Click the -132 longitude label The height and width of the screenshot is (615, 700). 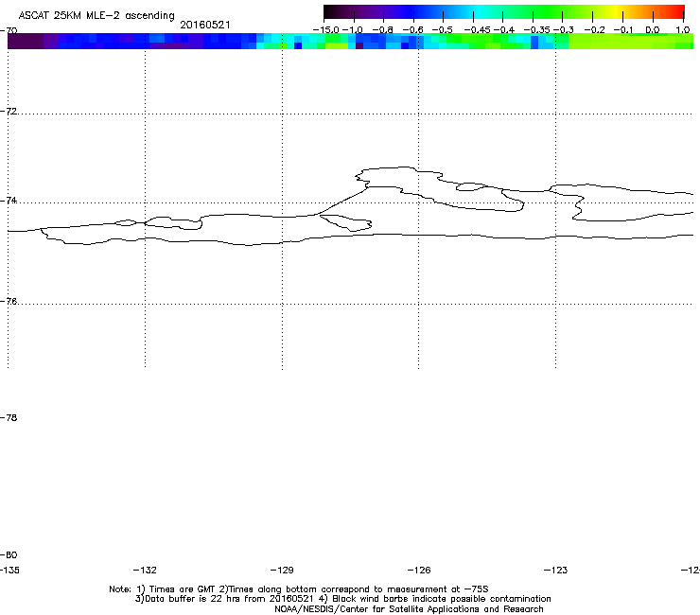point(145,570)
